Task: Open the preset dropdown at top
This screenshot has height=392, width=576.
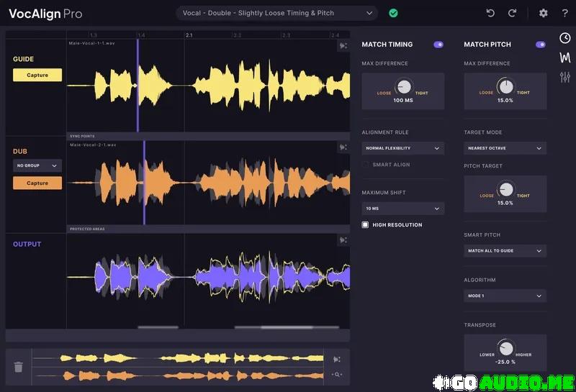Action: 277,13
